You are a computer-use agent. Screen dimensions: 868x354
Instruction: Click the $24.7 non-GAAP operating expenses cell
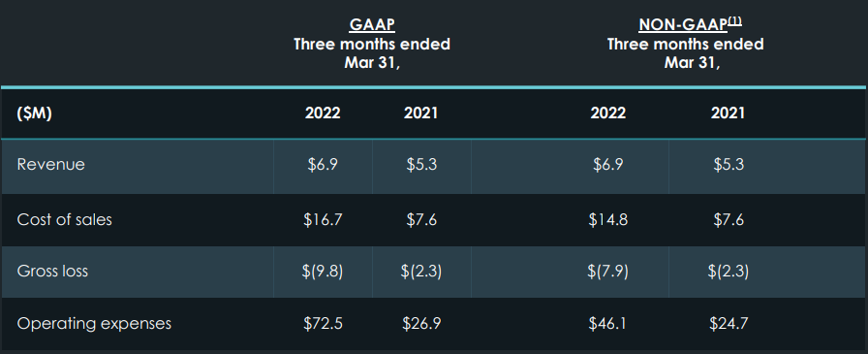[728, 324]
